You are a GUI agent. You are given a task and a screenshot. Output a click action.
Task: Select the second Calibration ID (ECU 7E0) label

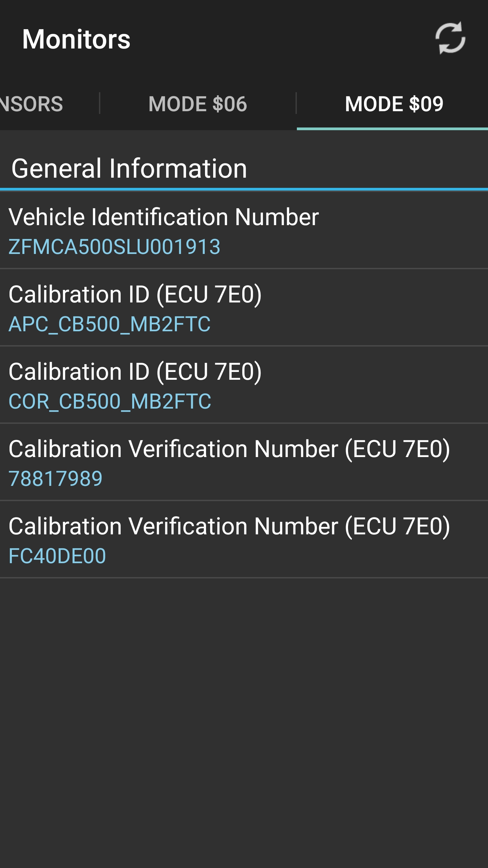pyautogui.click(x=135, y=372)
